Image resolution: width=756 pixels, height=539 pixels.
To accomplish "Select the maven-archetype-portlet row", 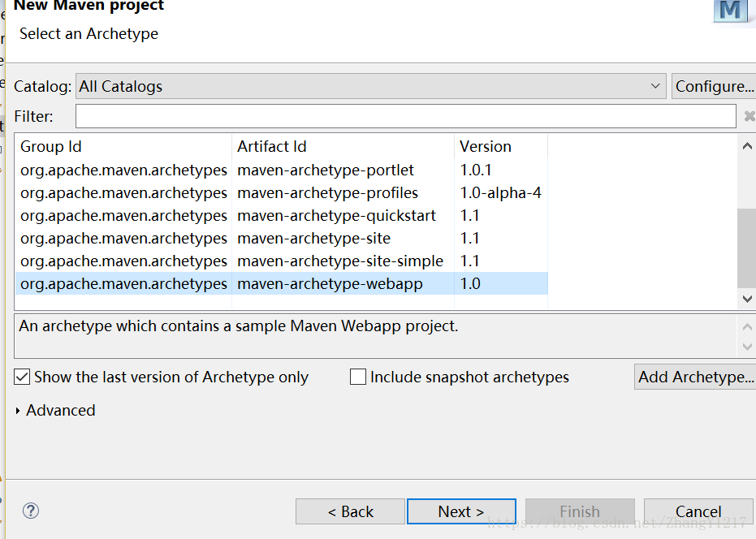I will (x=282, y=170).
